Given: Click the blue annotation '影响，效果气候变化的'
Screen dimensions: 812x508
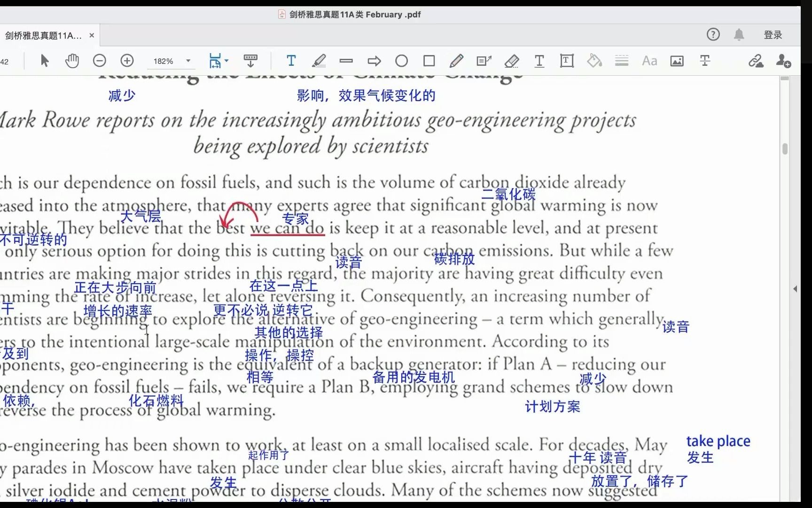Looking at the screenshot, I should point(366,96).
